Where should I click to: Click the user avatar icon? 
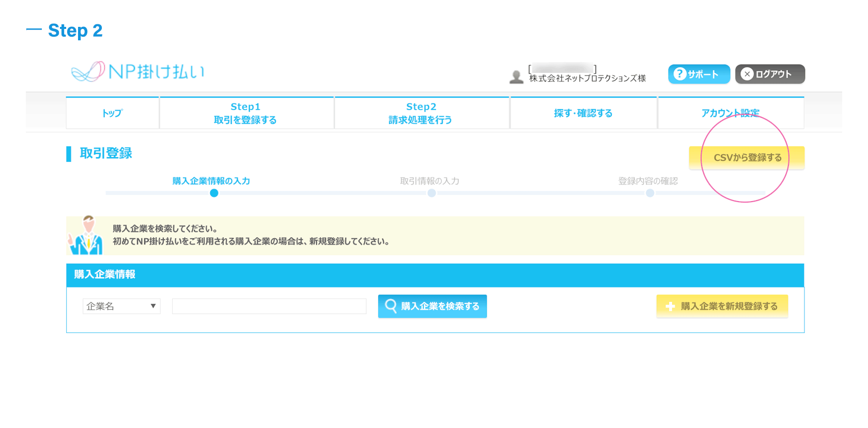pyautogui.click(x=516, y=77)
